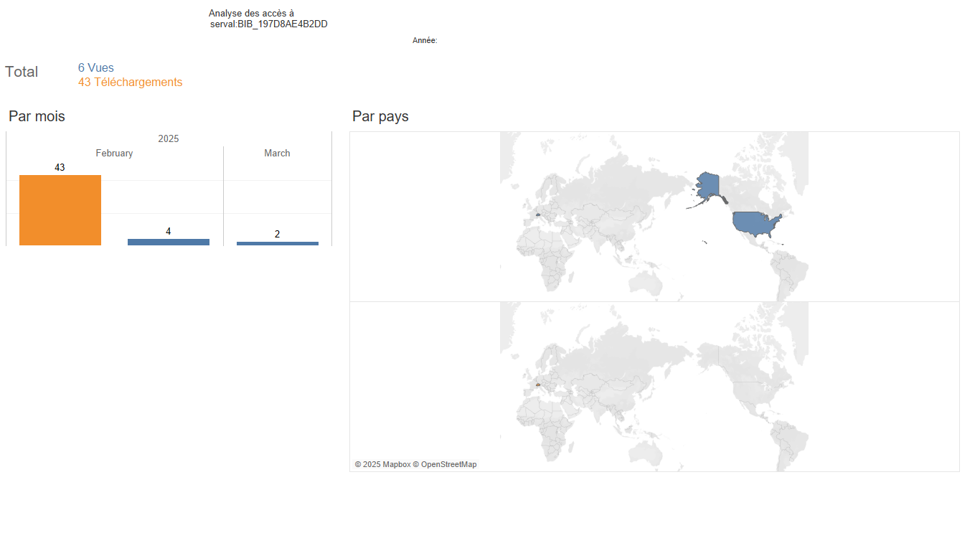Click the "6 Vues" total text
Screen dimensions: 980x551
click(x=96, y=68)
